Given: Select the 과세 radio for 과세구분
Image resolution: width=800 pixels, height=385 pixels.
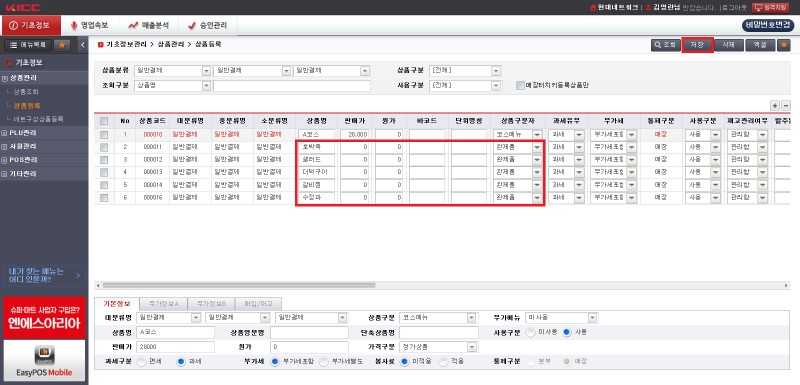Looking at the screenshot, I should (x=180, y=361).
